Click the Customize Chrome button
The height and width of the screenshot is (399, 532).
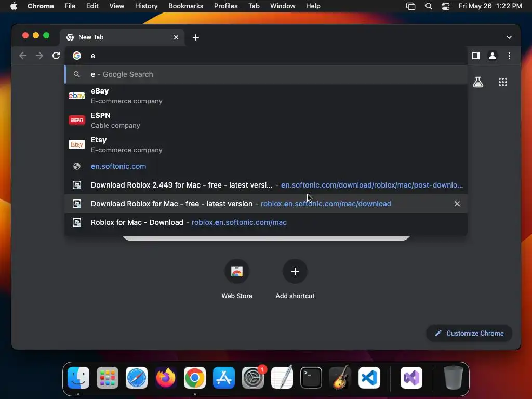[469, 333]
